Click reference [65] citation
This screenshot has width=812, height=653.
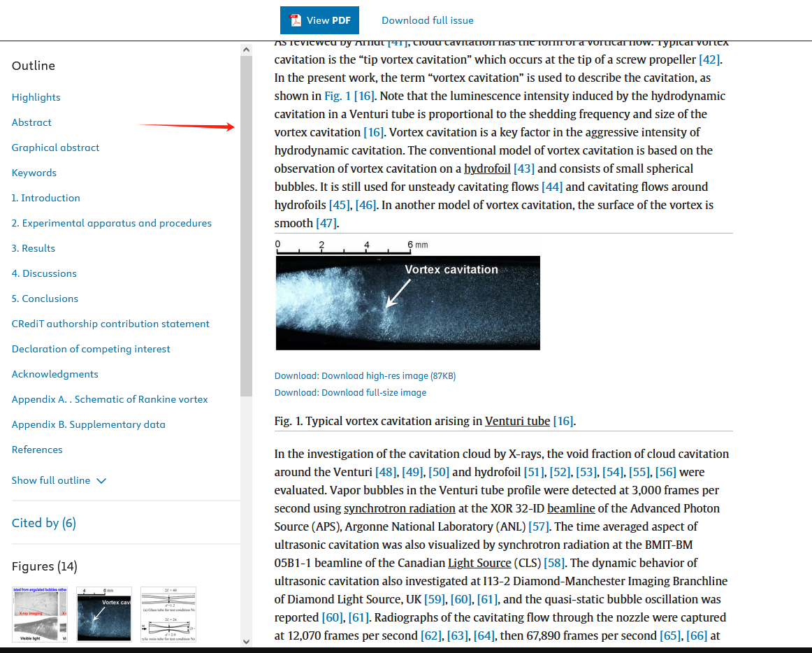click(x=670, y=636)
